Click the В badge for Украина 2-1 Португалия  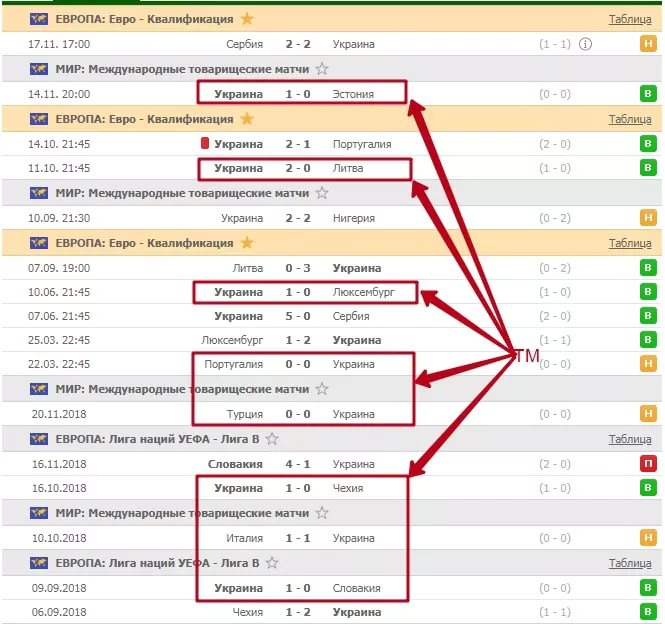[648, 144]
